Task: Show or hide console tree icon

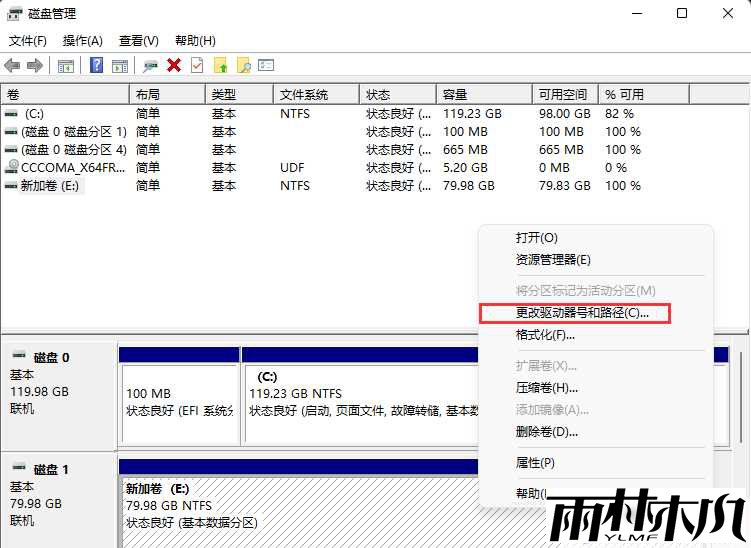Action: (x=66, y=66)
